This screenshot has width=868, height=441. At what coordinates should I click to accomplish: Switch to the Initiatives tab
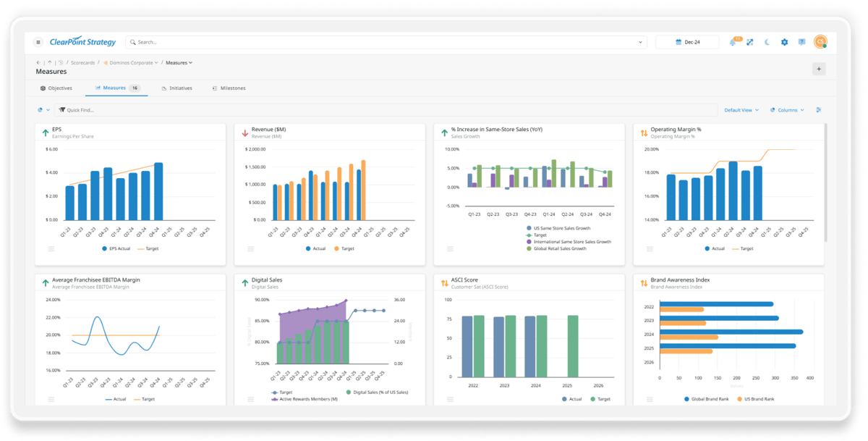coord(177,88)
